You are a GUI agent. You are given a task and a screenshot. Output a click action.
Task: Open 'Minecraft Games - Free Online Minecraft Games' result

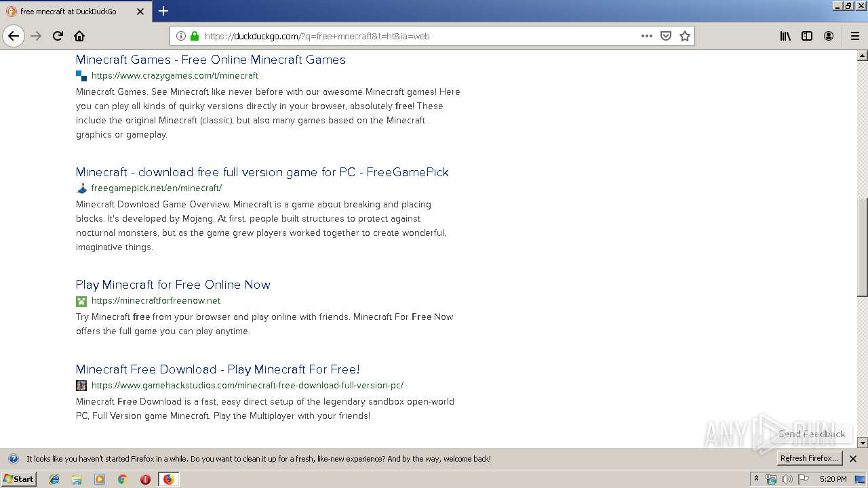tap(211, 60)
